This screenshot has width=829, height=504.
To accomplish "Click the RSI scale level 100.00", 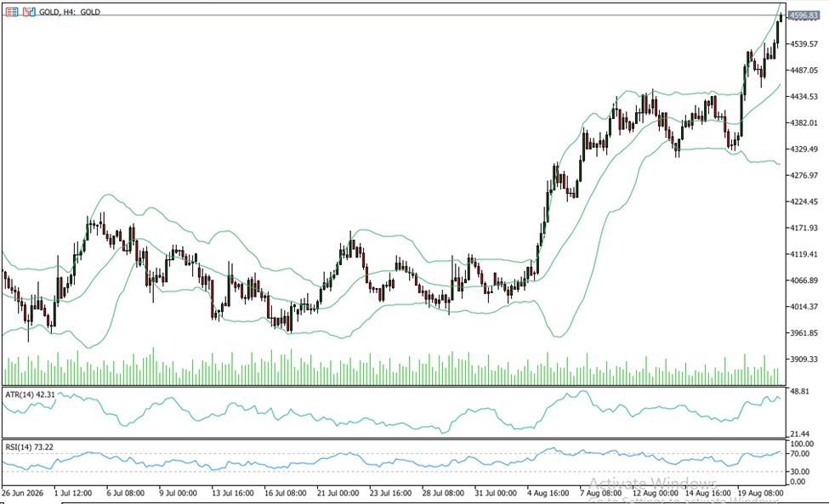I will [x=802, y=445].
